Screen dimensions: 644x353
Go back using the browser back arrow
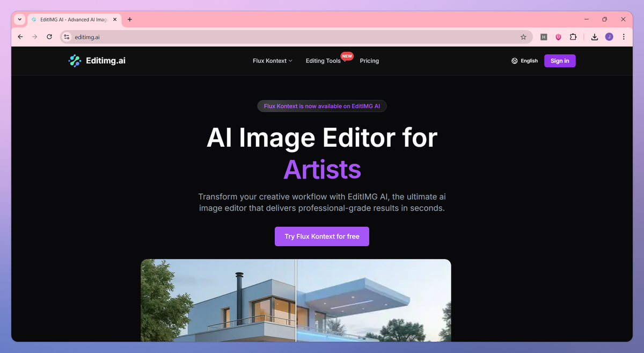coord(20,37)
